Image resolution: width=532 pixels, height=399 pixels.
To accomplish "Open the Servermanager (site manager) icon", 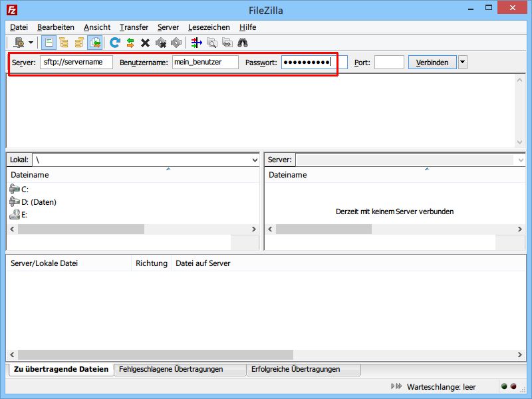I will click(x=19, y=43).
